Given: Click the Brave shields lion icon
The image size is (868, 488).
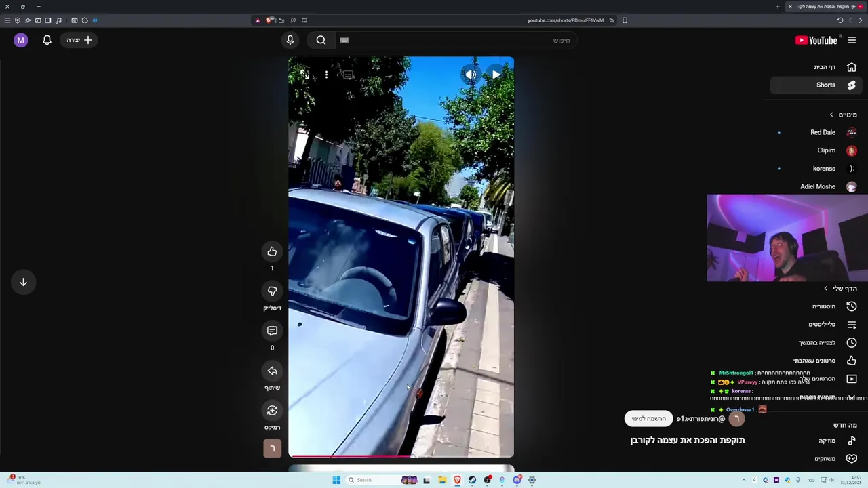Looking at the screenshot, I should (269, 20).
